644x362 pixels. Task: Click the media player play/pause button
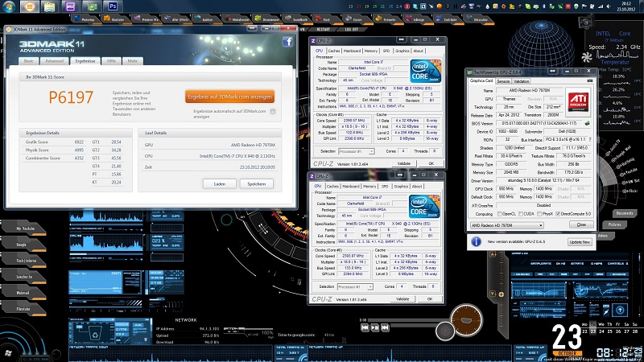coord(375,327)
